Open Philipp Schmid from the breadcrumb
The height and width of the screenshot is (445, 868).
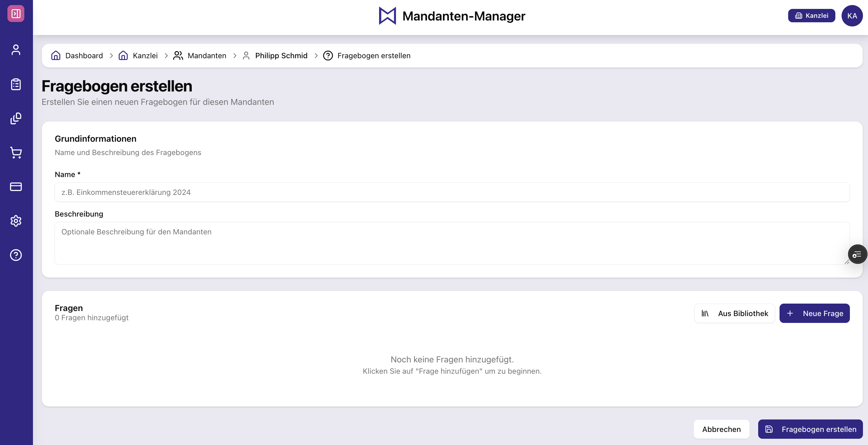[281, 56]
